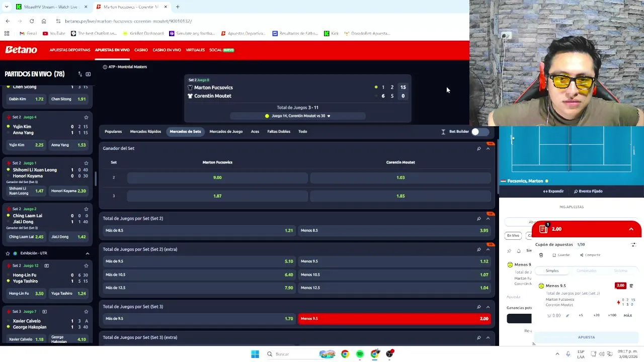Favorite the Hong-Lin Fu vs Yuga Tashiro match
This screenshot has width=644, height=362.
click(x=86, y=265)
